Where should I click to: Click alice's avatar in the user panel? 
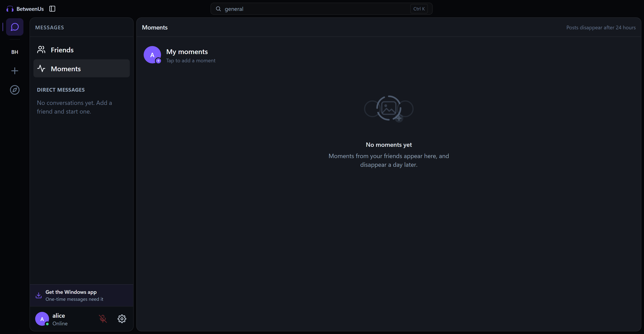(x=42, y=319)
